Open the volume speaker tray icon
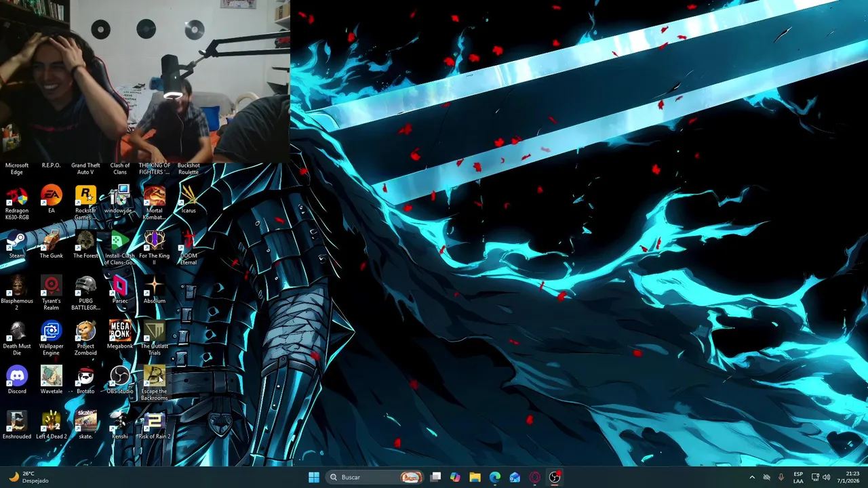 826,477
